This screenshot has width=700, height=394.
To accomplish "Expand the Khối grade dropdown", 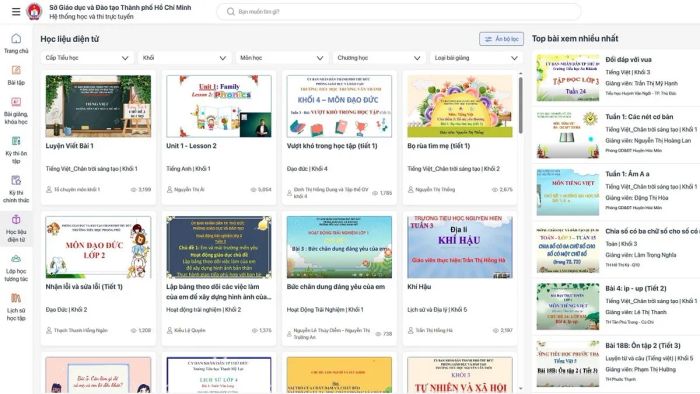I will (x=184, y=58).
